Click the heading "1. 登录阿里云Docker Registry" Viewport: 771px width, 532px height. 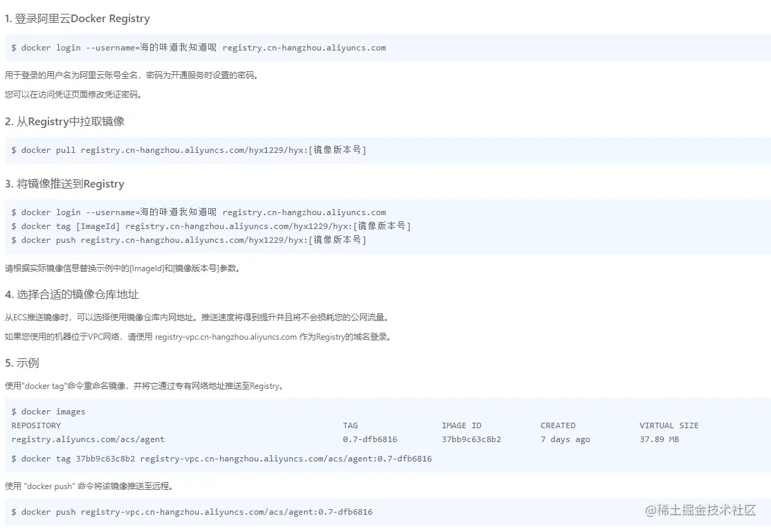pos(78,19)
